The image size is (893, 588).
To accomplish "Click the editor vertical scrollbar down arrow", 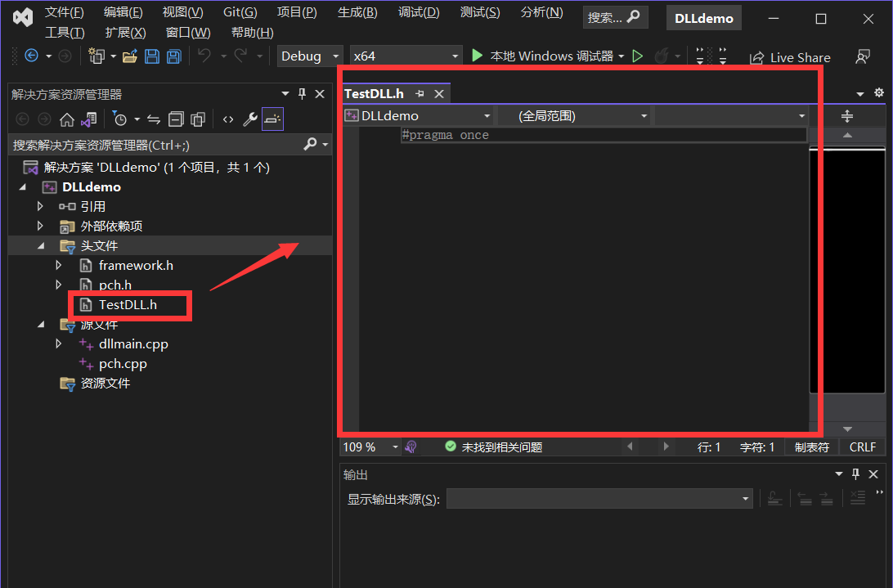I will point(847,429).
